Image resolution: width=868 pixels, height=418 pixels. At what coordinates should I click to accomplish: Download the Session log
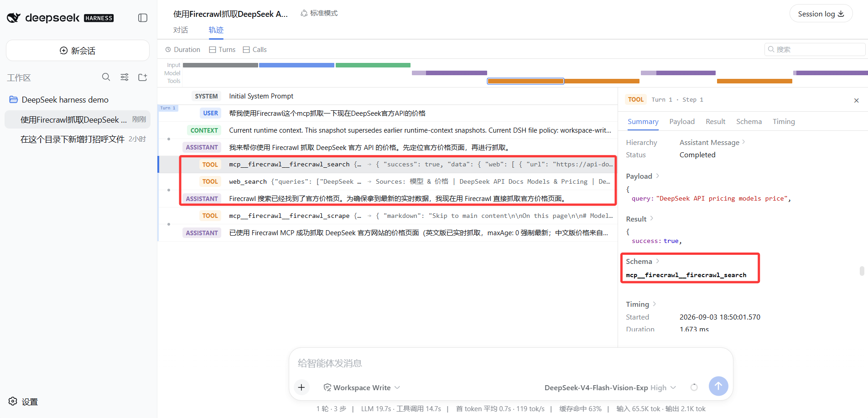click(821, 14)
